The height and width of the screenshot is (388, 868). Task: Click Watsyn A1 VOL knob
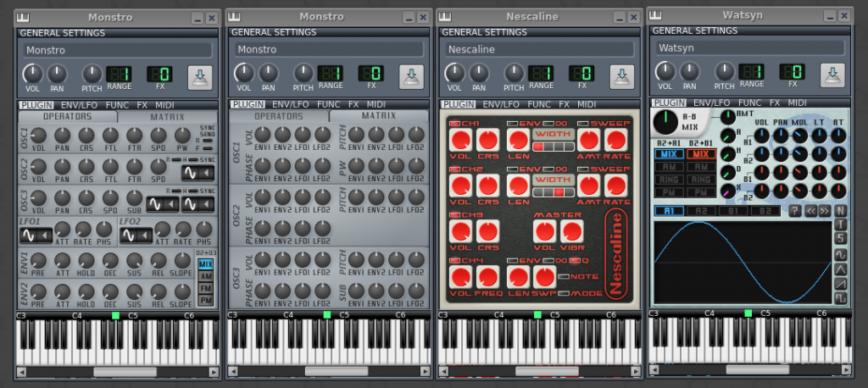click(x=762, y=136)
